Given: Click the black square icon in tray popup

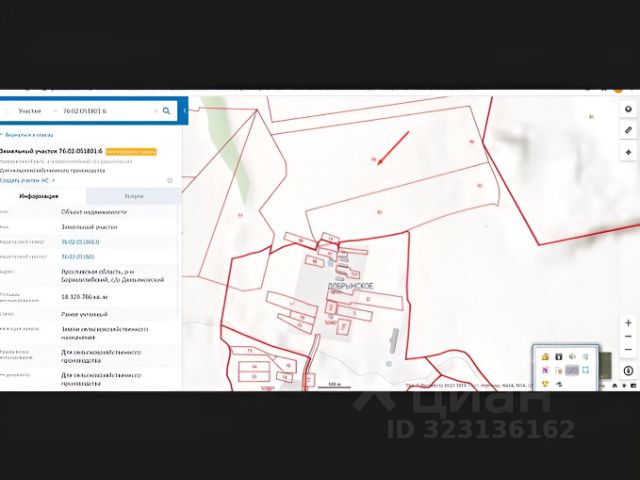Looking at the screenshot, I should pos(559,357).
